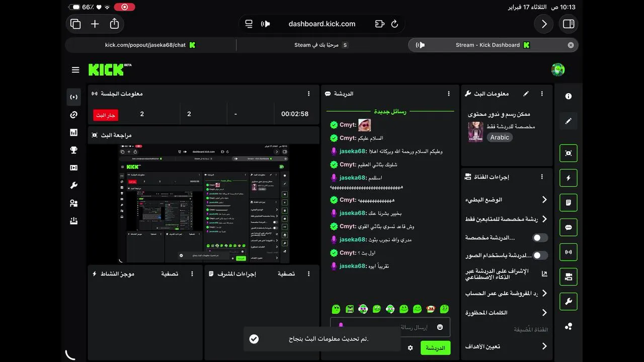Select the angry green emote in the emote row
This screenshot has height=362, width=644.
tap(350, 309)
